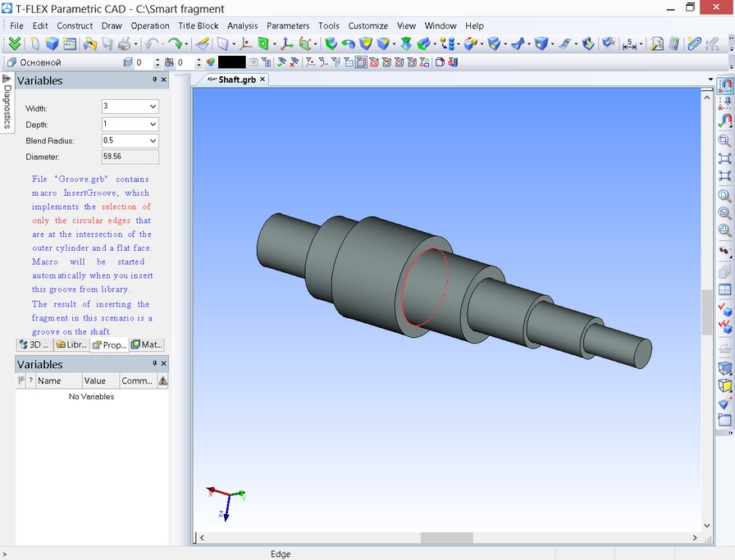Click the green Finish double-checkmark icon
This screenshot has width=735, height=560.
click(x=15, y=44)
